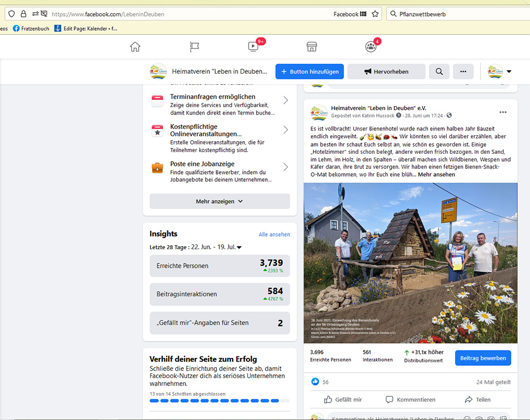Open the Fratzenbuch bookmark
The image size is (530, 420).
pos(31,29)
